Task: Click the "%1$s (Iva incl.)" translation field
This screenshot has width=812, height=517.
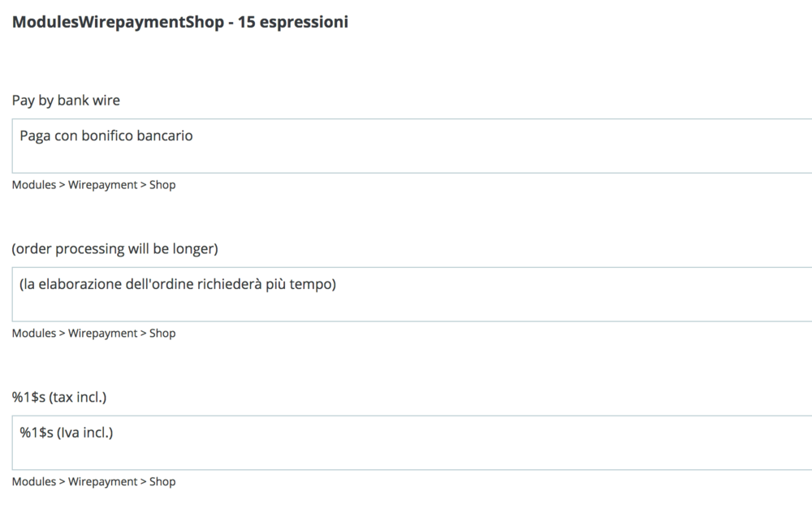Action: (x=406, y=443)
